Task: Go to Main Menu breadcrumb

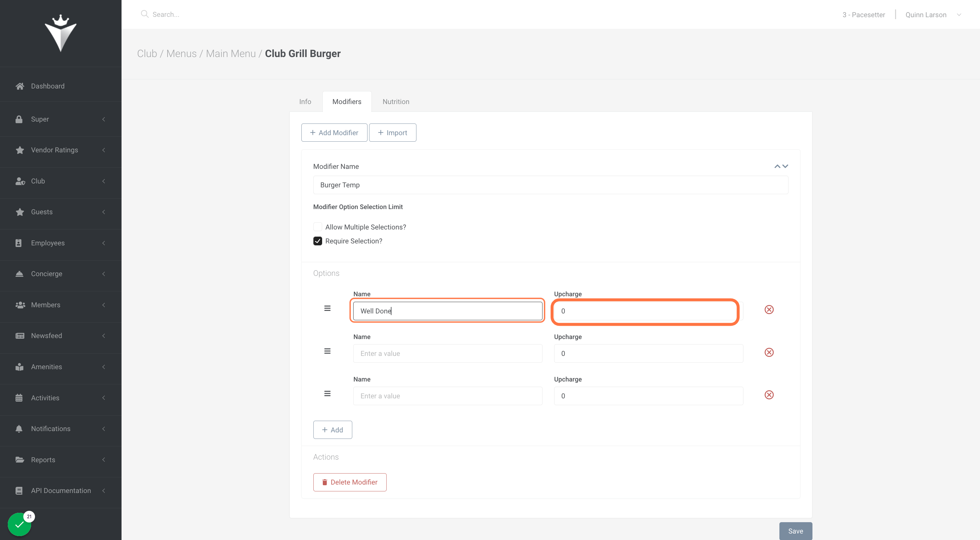Action: point(231,54)
